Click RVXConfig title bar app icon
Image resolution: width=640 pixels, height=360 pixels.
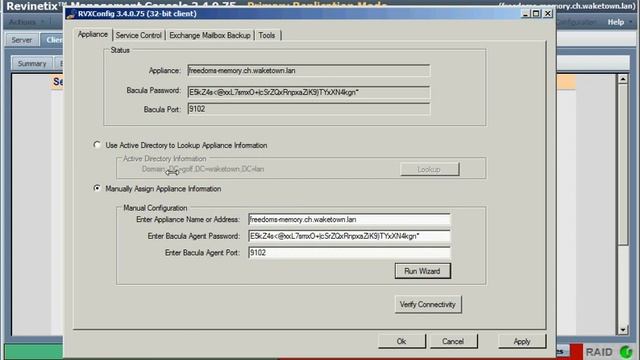[x=71, y=14]
